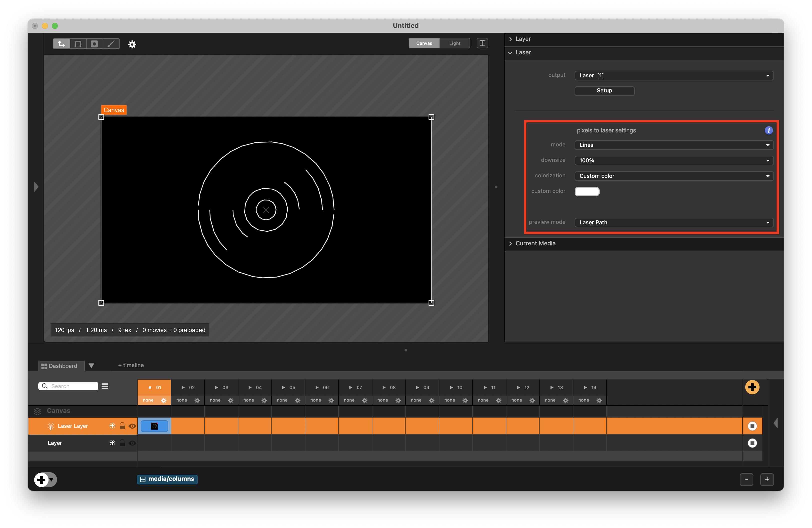Open the preview mode Laser Path dropdown
The height and width of the screenshot is (528, 812).
tap(674, 222)
